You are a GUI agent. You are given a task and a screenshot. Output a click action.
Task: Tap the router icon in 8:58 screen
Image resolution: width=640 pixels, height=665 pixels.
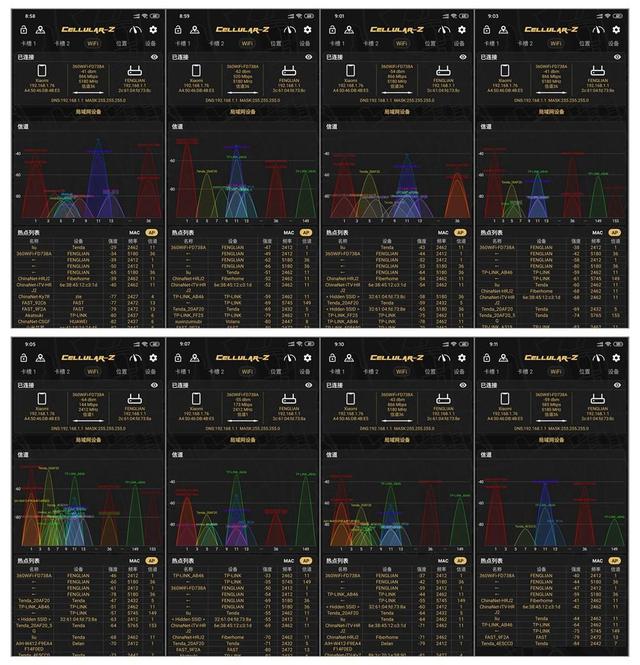pos(135,71)
